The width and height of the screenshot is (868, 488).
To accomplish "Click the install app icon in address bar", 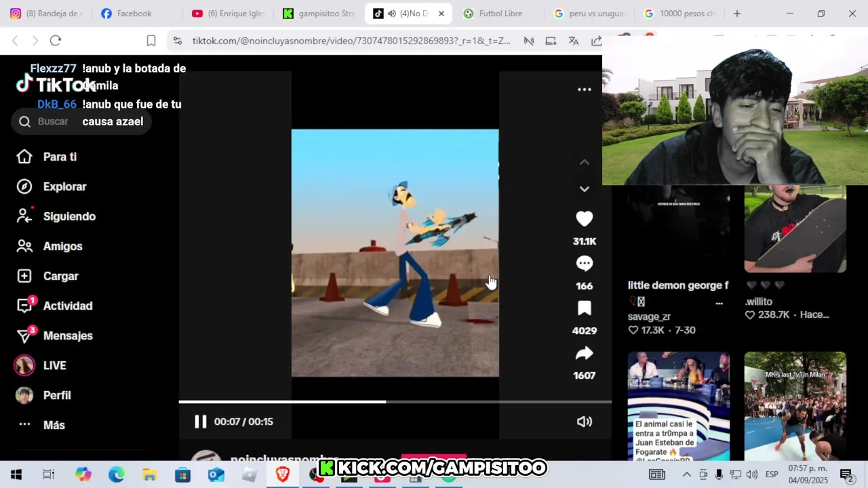I will [x=551, y=41].
